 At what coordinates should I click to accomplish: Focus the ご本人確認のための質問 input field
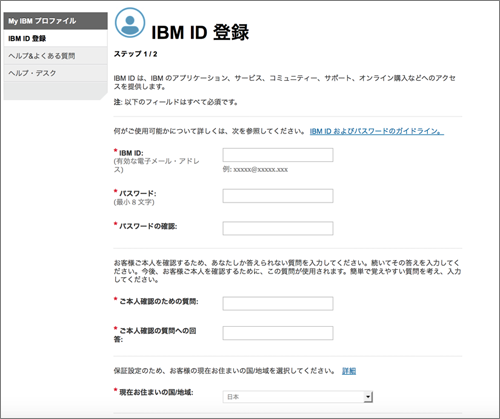pyautogui.click(x=278, y=304)
